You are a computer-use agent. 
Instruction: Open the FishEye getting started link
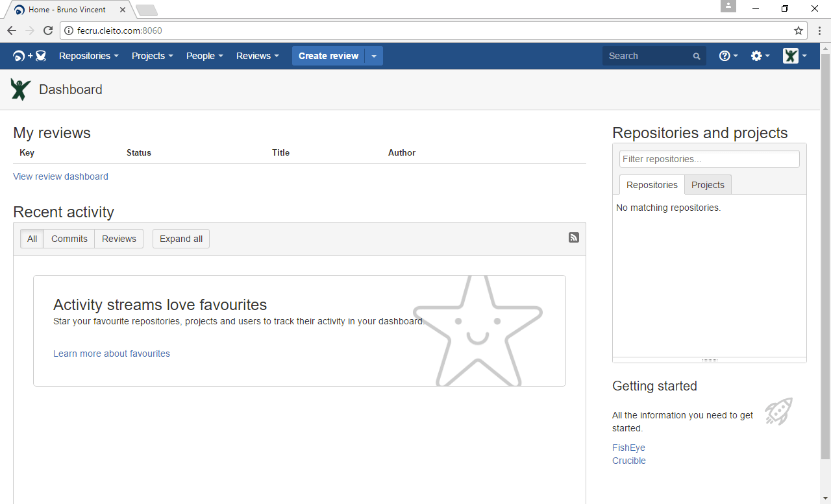(x=628, y=448)
